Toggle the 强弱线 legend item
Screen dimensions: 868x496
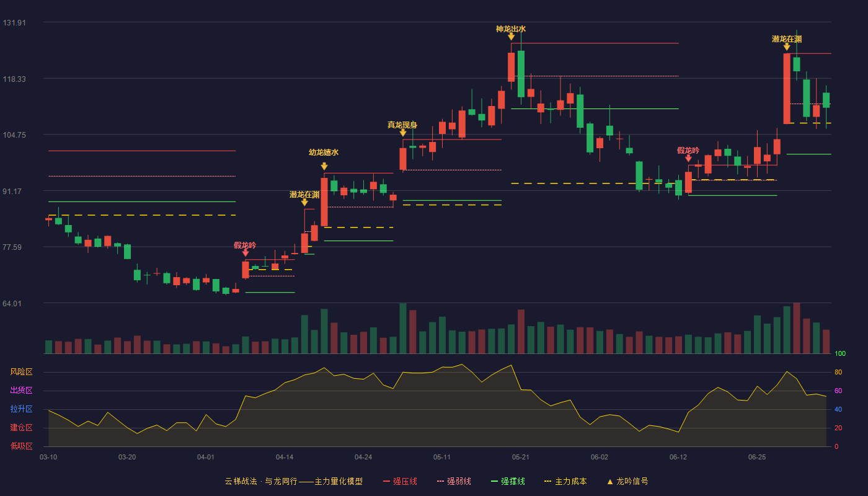(x=454, y=481)
